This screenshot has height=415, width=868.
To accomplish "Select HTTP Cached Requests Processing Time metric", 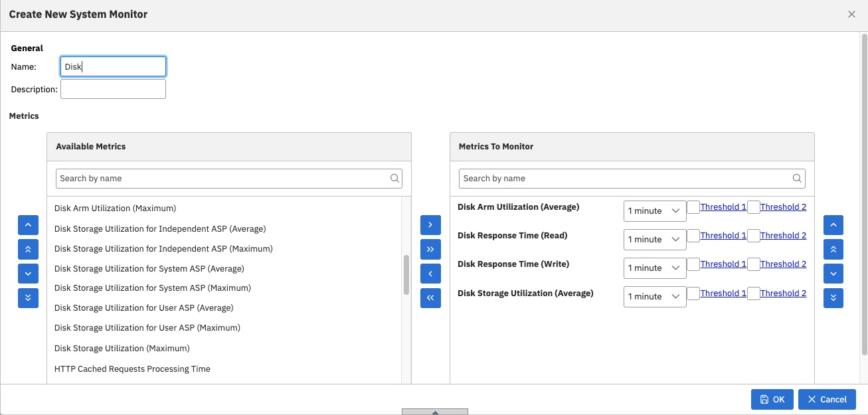I will click(x=132, y=369).
